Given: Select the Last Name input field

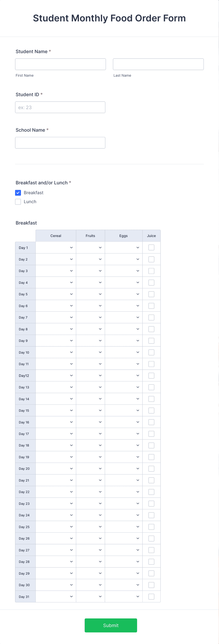Looking at the screenshot, I should 158,64.
